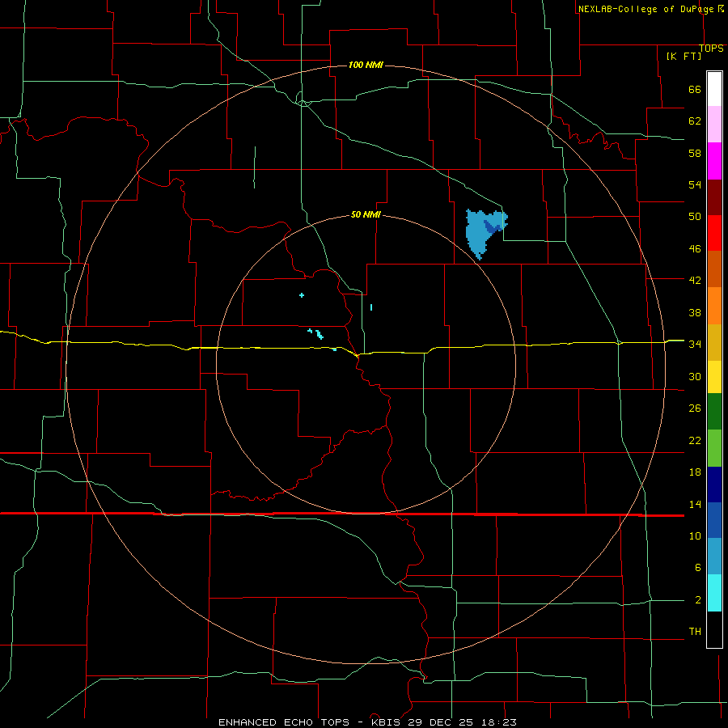Click the magenta 58 kft legend swatch
Viewport: 728px width, 728px height.
click(714, 161)
